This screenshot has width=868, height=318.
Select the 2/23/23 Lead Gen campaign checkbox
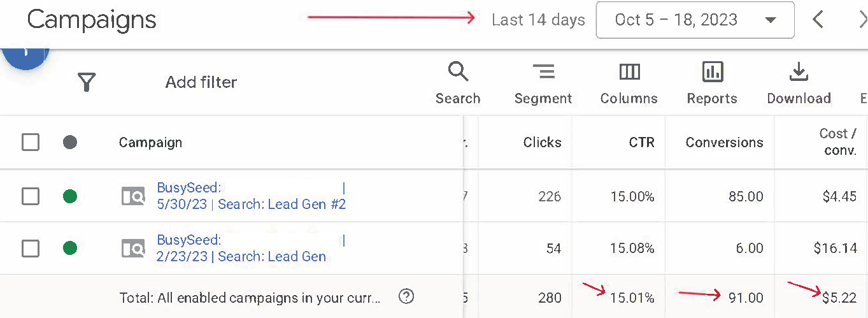point(31,248)
